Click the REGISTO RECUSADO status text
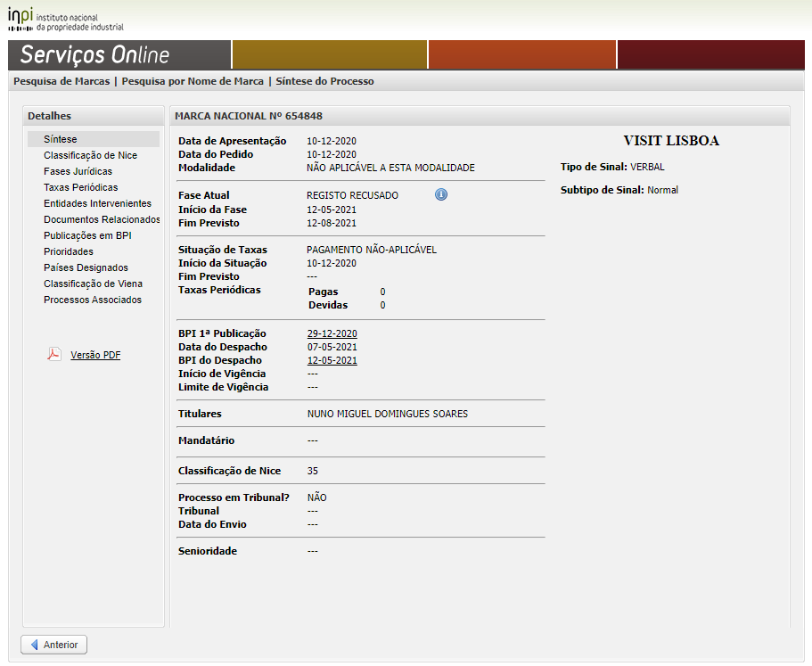 click(352, 196)
